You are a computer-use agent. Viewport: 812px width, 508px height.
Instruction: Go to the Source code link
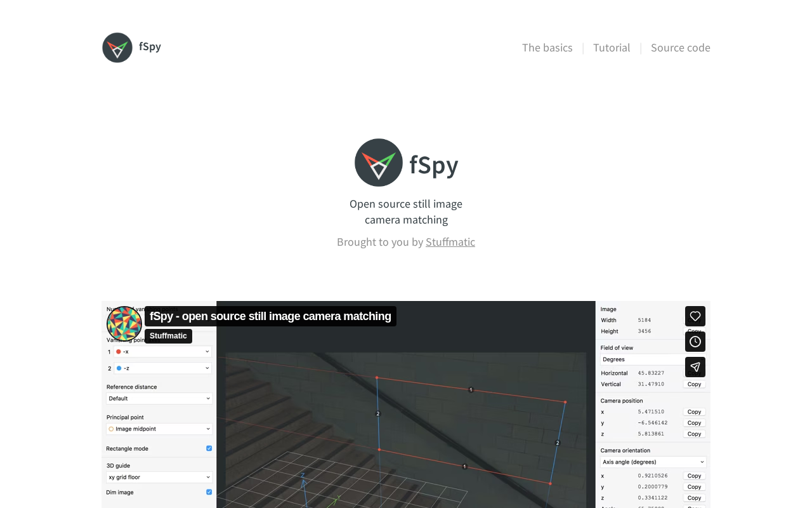[681, 48]
